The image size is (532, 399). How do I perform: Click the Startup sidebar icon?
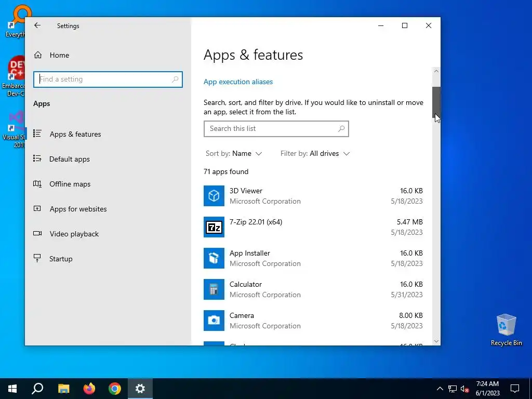click(x=37, y=259)
